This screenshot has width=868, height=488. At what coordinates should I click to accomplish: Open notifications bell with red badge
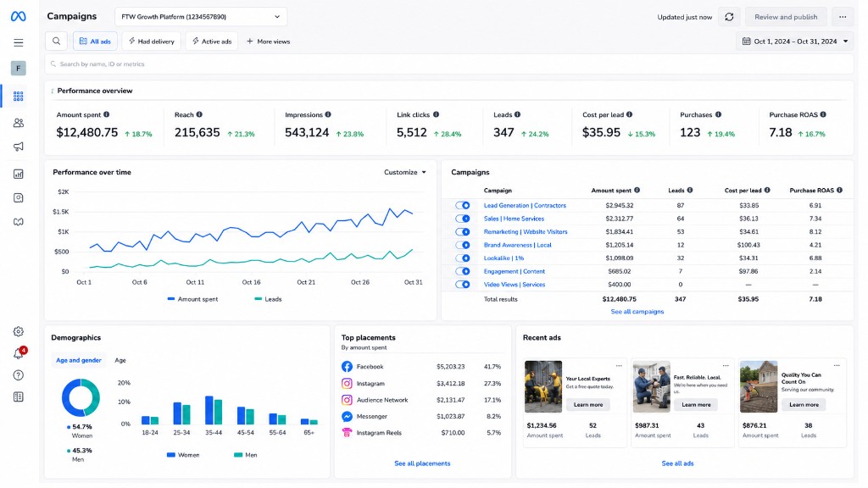pos(19,353)
